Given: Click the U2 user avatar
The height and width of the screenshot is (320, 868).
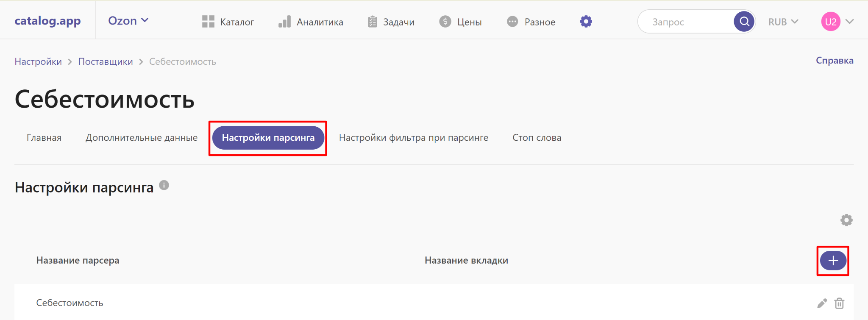Looking at the screenshot, I should point(830,22).
